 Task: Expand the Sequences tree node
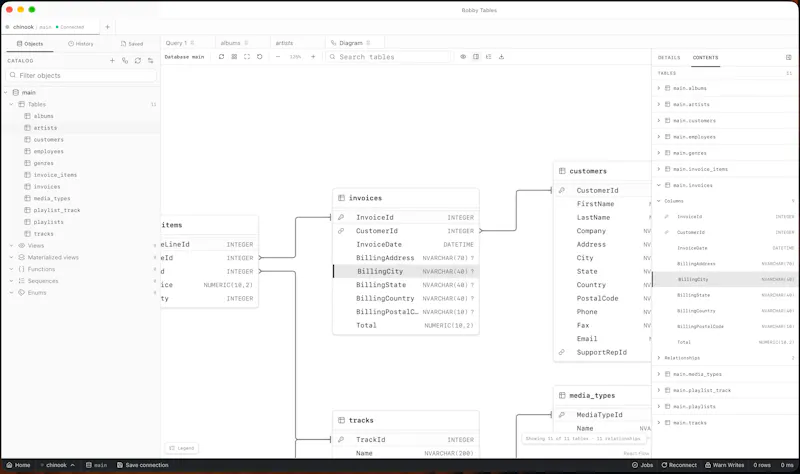11,281
